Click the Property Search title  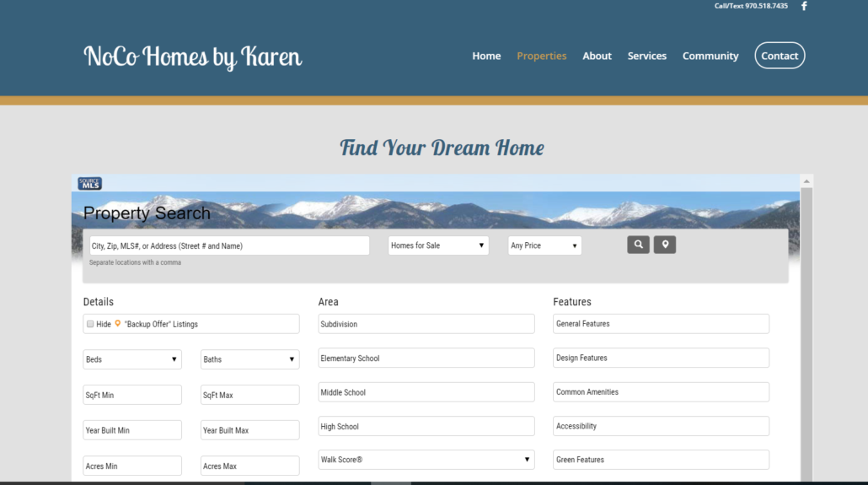click(147, 213)
